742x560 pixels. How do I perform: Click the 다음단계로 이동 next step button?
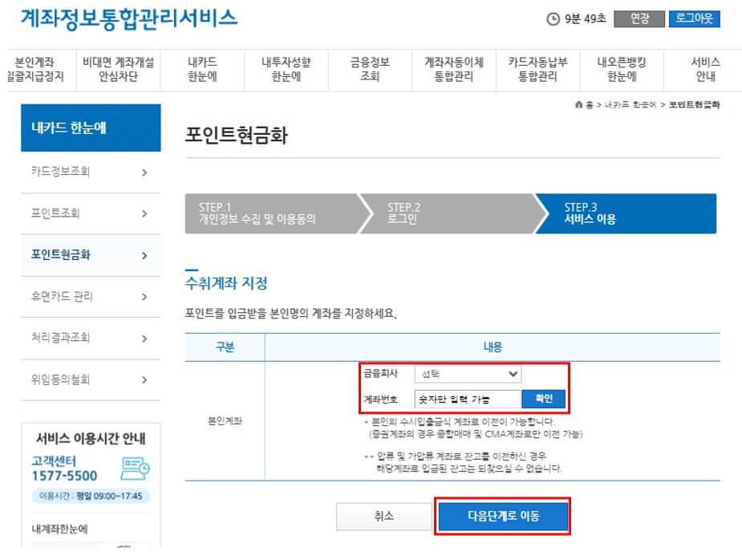click(503, 517)
